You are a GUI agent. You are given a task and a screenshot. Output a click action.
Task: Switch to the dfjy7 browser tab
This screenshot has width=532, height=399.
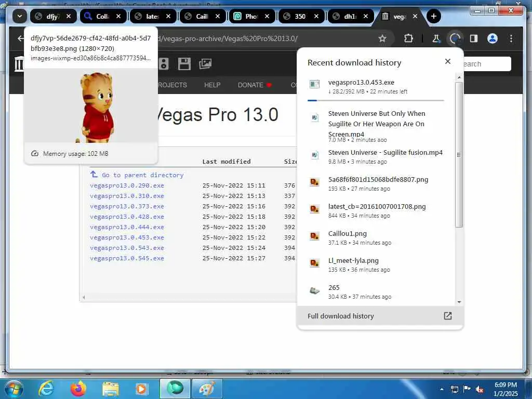click(x=54, y=16)
